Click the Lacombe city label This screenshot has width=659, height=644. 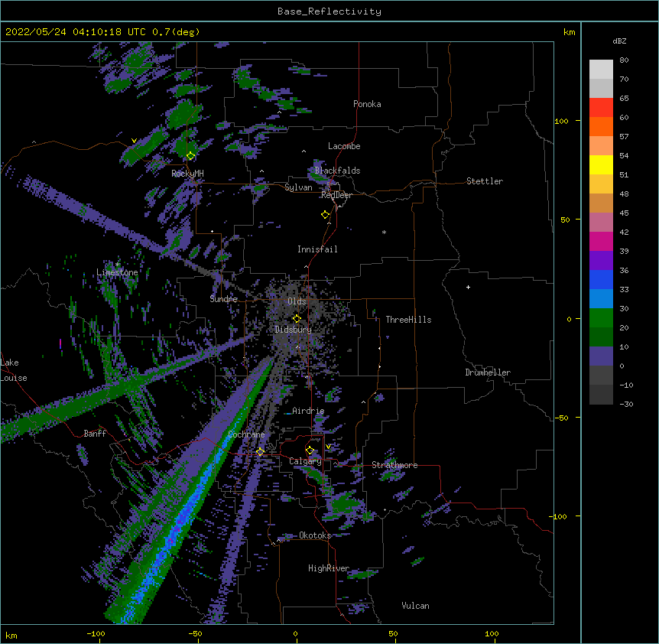click(x=344, y=146)
